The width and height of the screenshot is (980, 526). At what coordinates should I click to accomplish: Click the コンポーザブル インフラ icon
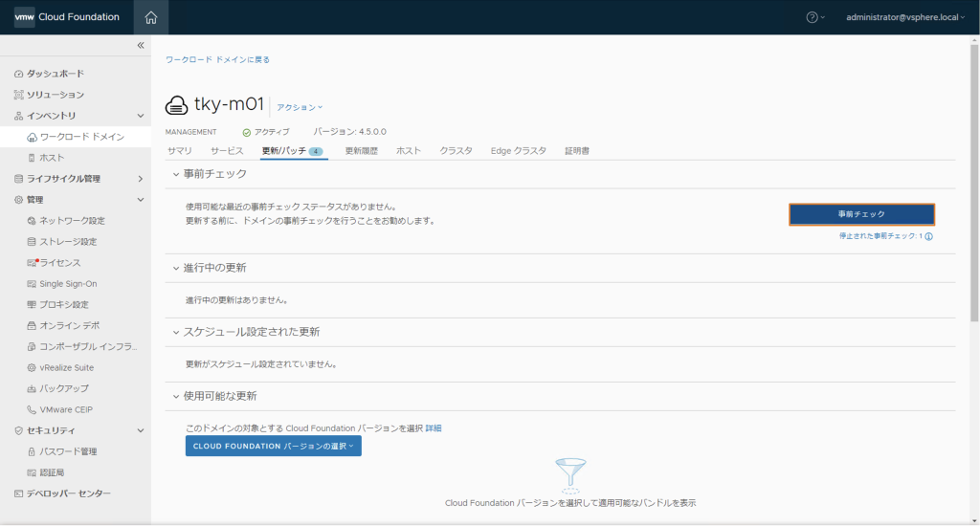click(32, 347)
